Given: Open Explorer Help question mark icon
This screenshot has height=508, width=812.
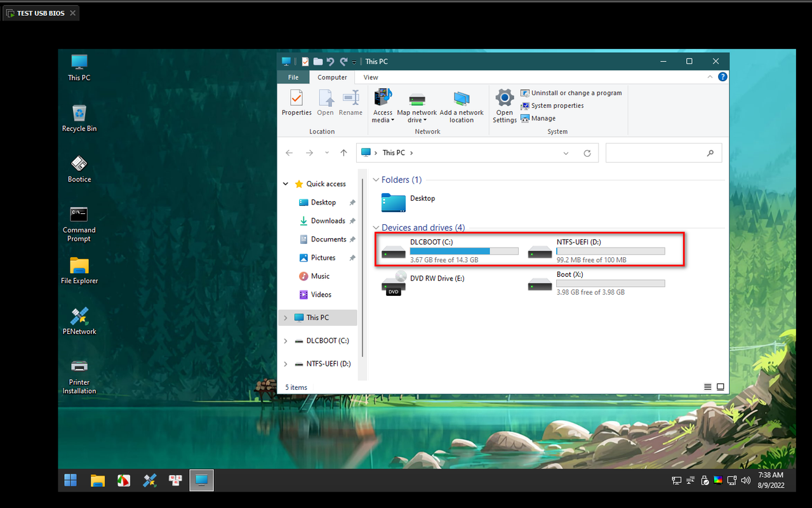Looking at the screenshot, I should click(x=722, y=77).
